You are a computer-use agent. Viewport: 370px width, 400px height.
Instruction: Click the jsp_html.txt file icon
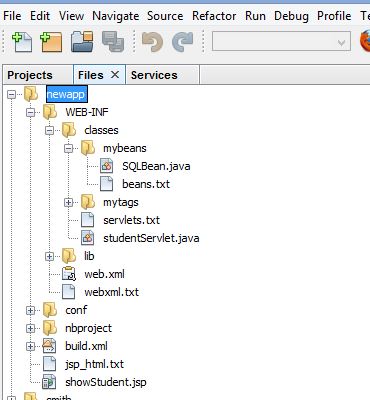tap(50, 364)
